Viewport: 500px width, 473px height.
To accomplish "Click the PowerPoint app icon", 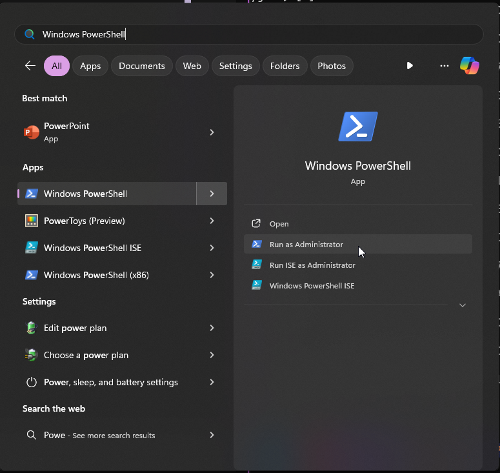I will point(31,132).
